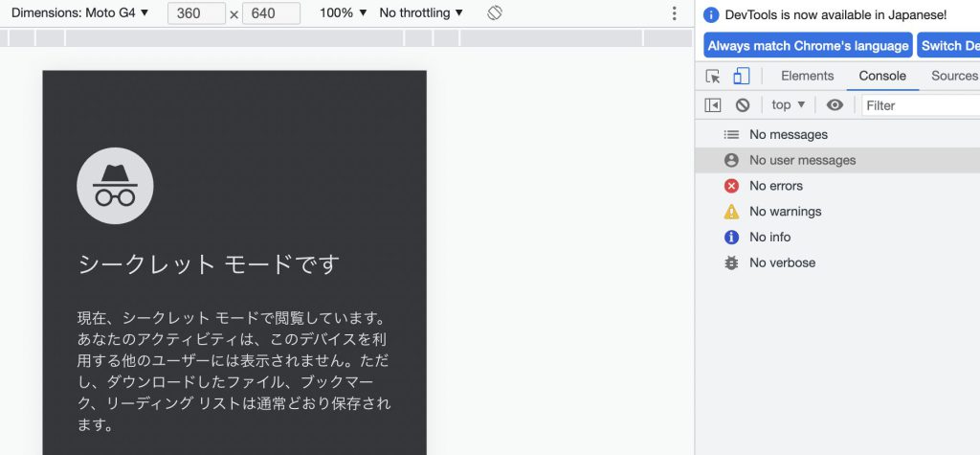Click the blue info circle icon
The width and height of the screenshot is (980, 455).
click(x=731, y=238)
